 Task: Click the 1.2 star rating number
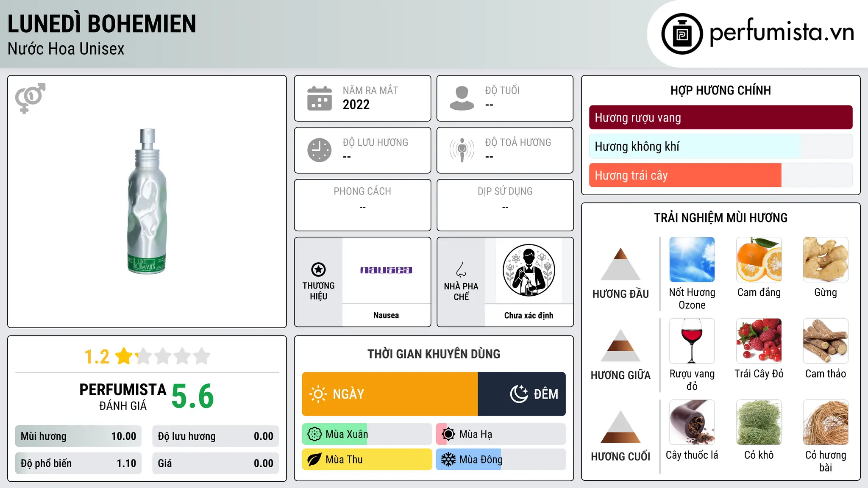(97, 357)
